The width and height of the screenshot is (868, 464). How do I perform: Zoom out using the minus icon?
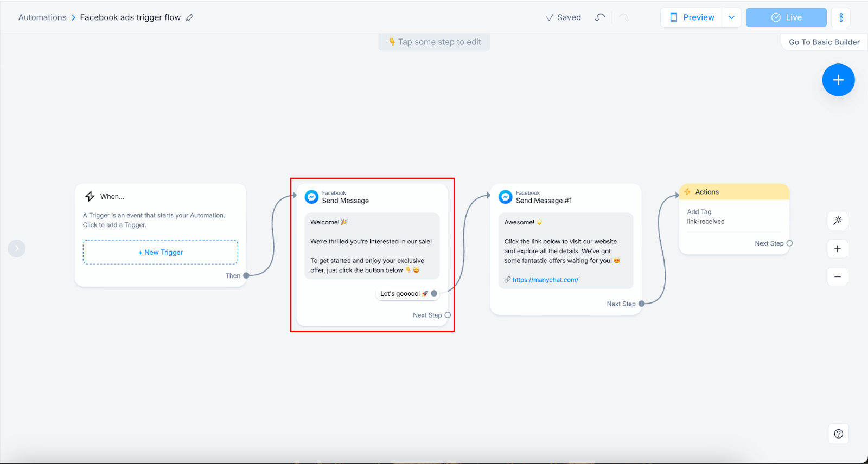[x=838, y=277]
